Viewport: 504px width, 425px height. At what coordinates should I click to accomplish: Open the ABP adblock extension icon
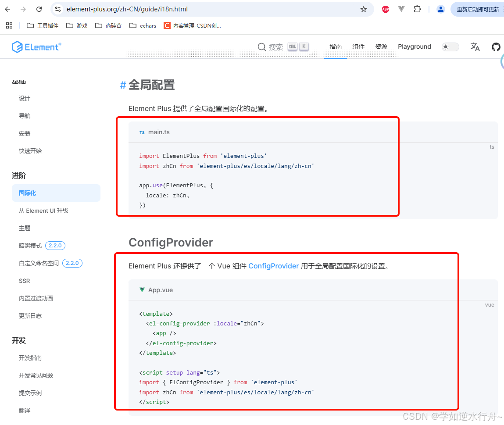386,9
